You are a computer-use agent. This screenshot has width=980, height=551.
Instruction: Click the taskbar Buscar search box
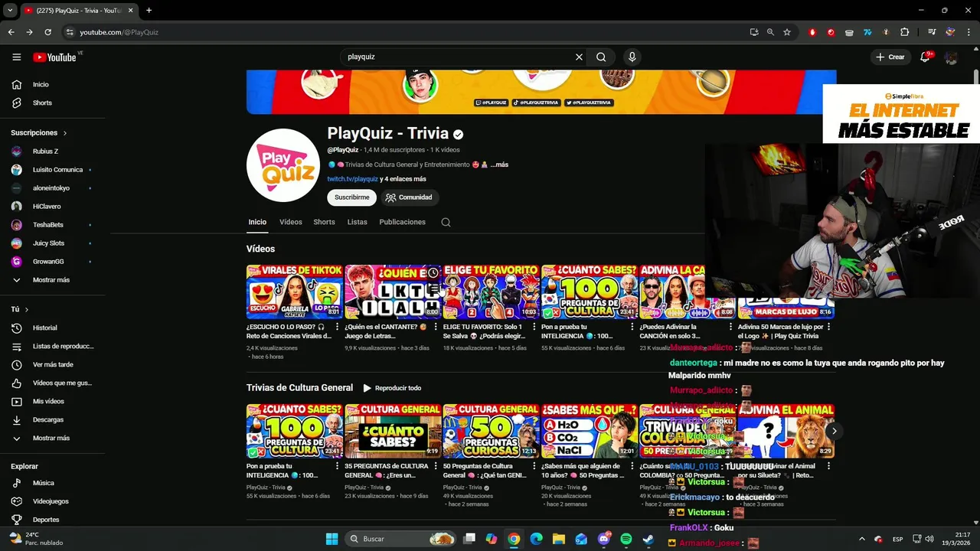point(402,539)
